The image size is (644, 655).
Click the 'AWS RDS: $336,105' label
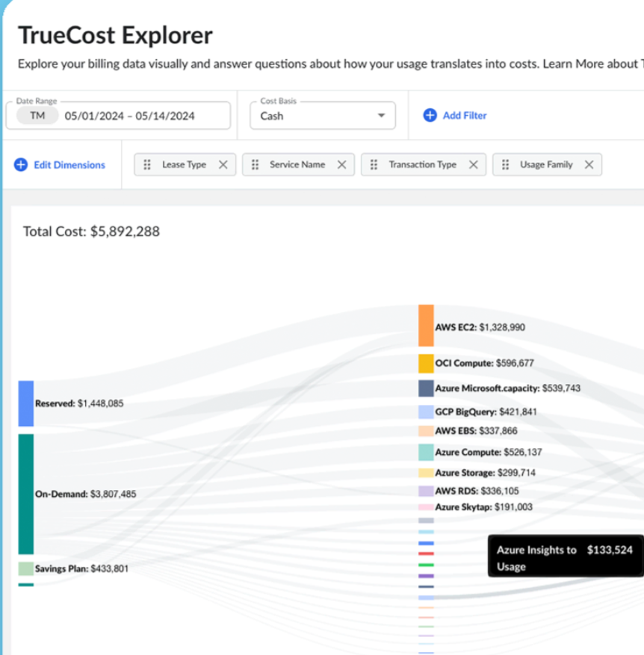tap(477, 491)
